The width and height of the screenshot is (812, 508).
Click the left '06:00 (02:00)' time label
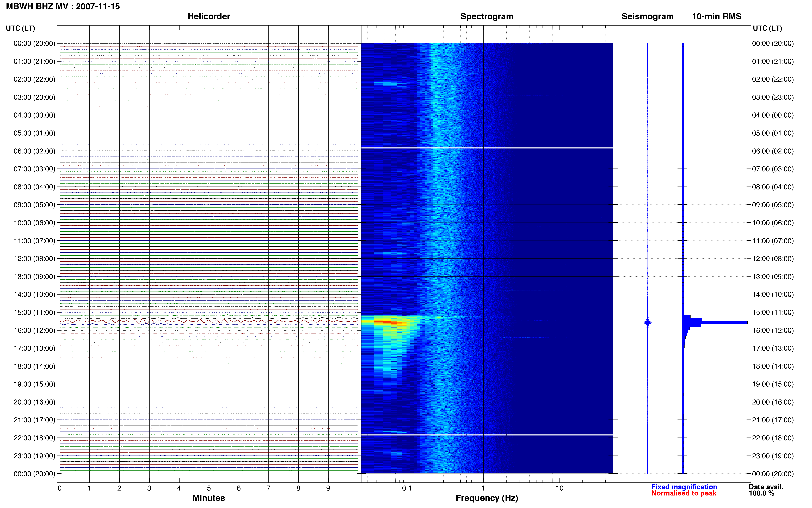click(x=34, y=151)
